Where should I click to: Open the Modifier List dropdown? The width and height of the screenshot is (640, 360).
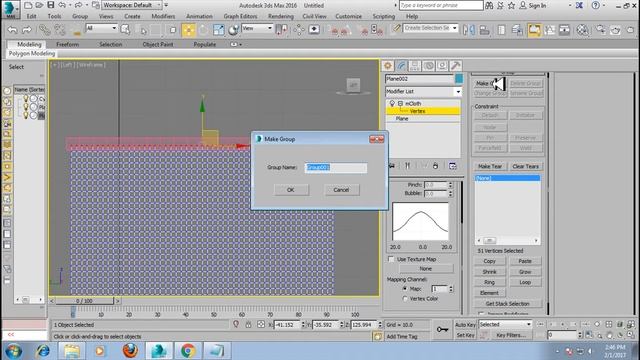(423, 91)
